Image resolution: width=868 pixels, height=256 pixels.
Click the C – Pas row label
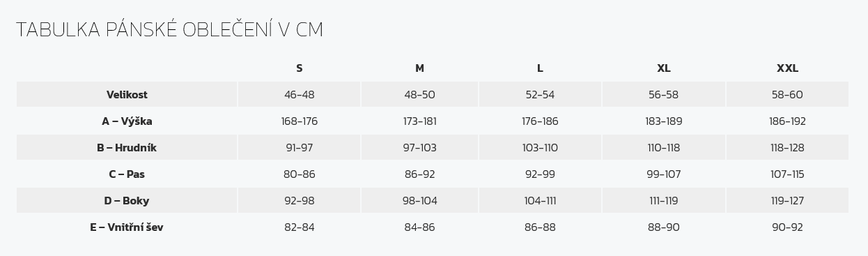[x=127, y=174]
